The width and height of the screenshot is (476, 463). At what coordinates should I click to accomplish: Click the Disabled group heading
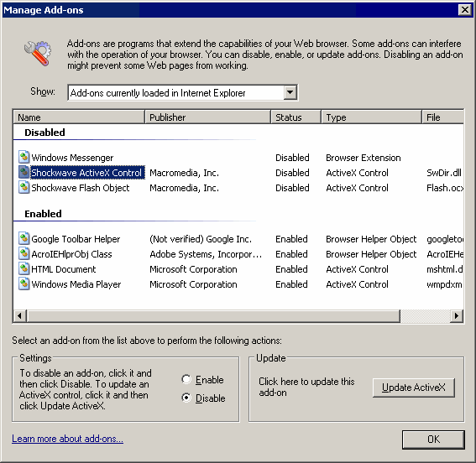44,133
